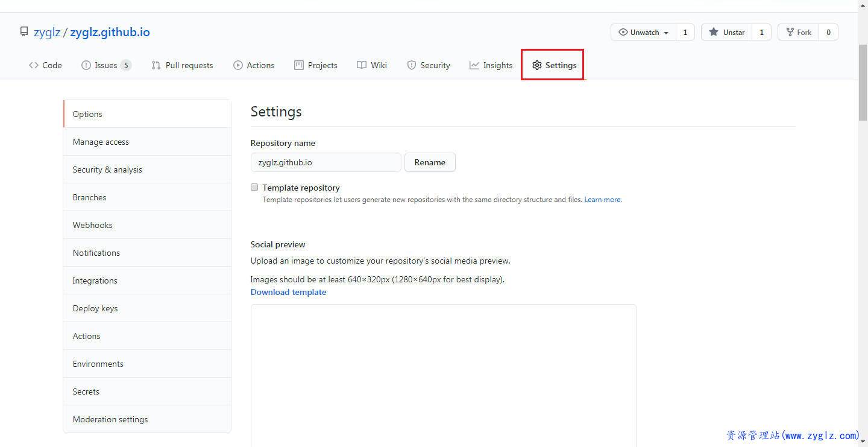868x447 pixels.
Task: Focus the Repository name input field
Action: point(326,162)
